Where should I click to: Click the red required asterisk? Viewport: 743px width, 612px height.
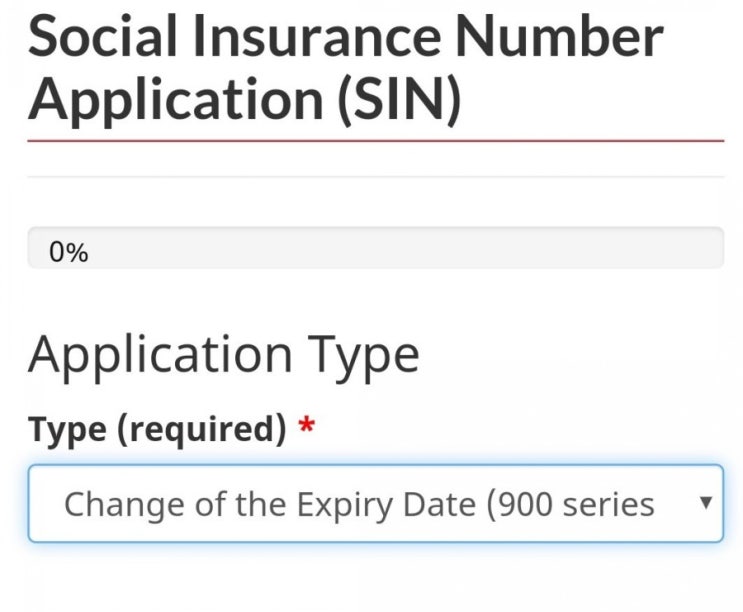tap(307, 430)
